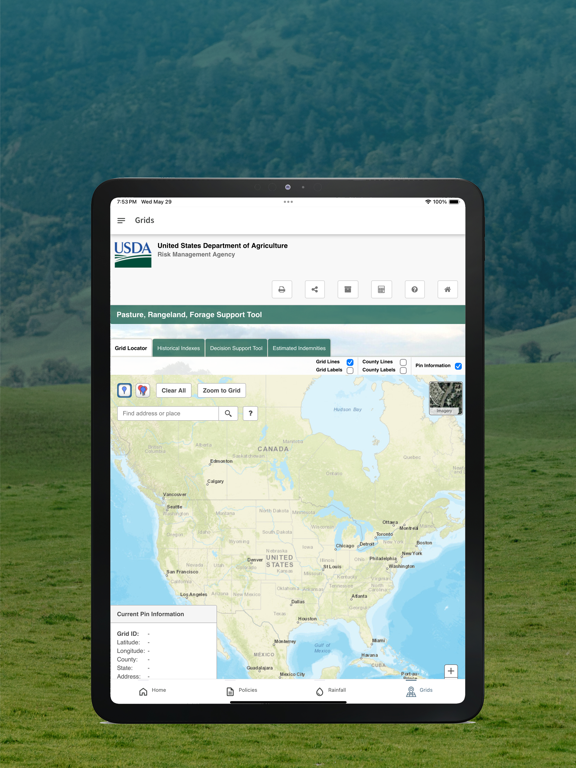Tap the Rainfall drop icon in bottom navigation
This screenshot has width=576, height=768.
[x=319, y=692]
